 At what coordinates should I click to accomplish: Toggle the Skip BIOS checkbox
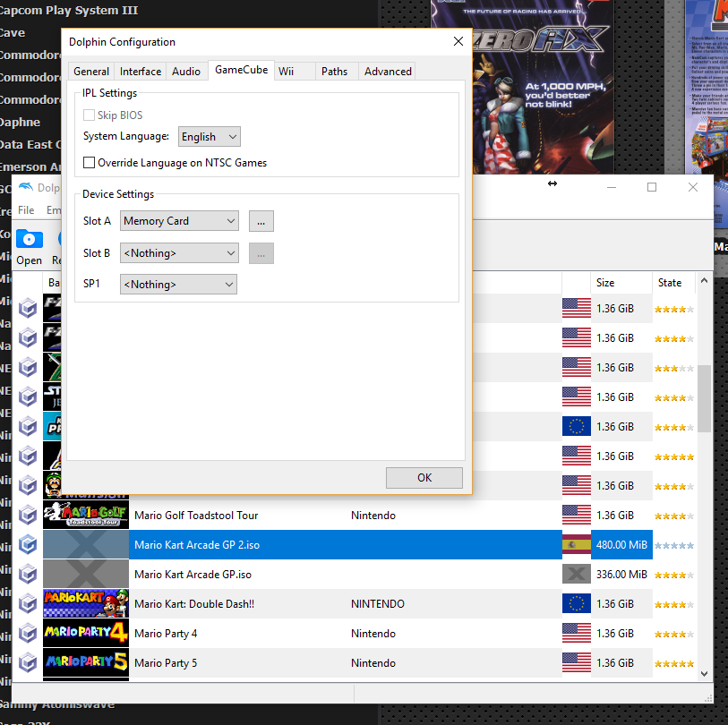click(89, 115)
